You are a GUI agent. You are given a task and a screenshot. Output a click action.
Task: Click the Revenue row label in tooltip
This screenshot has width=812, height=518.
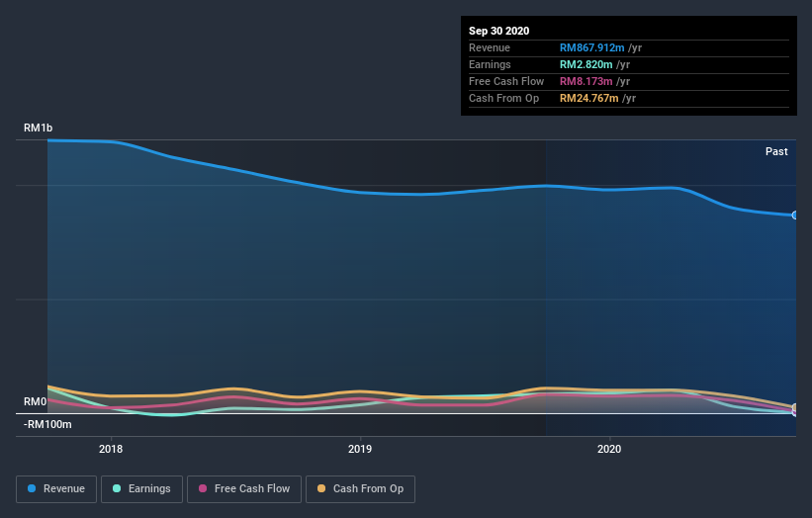click(x=490, y=47)
